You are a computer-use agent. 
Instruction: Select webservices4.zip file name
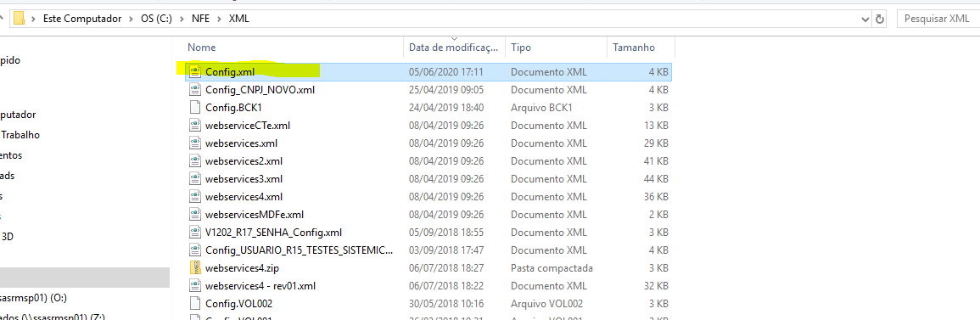(242, 268)
